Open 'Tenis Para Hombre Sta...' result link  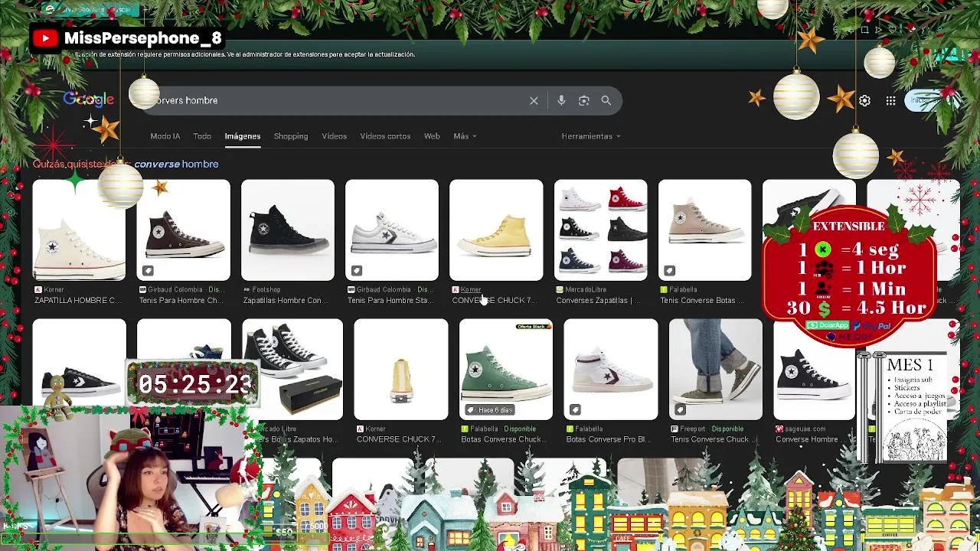coord(390,300)
